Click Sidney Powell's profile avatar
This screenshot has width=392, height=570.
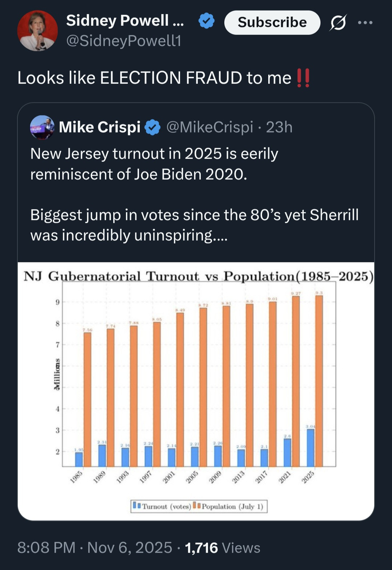(37, 30)
